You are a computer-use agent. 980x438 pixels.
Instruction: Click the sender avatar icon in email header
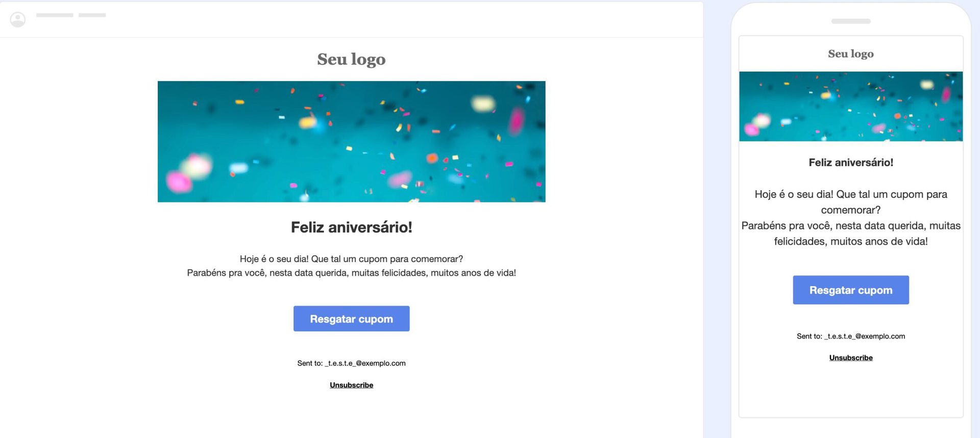point(18,19)
